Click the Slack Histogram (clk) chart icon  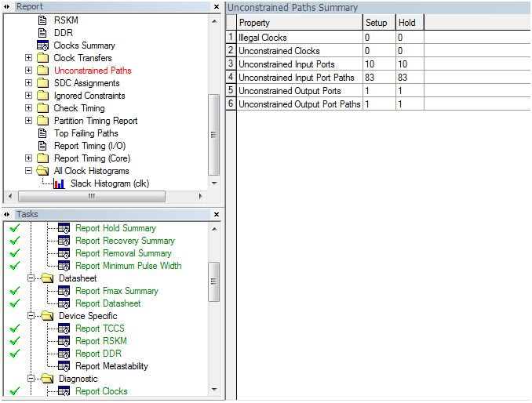tap(60, 183)
